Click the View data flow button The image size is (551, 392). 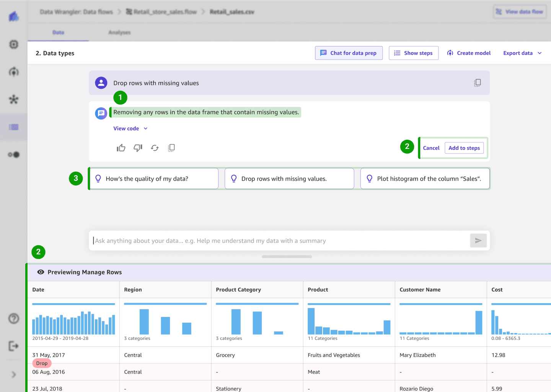click(520, 12)
